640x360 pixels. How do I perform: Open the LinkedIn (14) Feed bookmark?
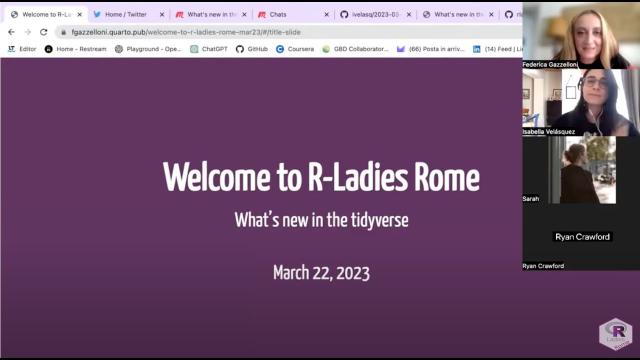click(x=498, y=49)
